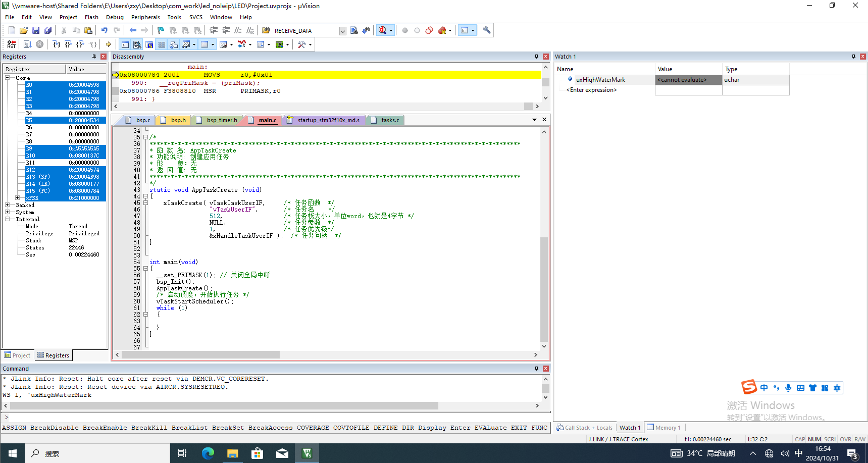This screenshot has width=868, height=463.
Task: Toggle the Call Stack Window toolbar button
Action: 174,44
